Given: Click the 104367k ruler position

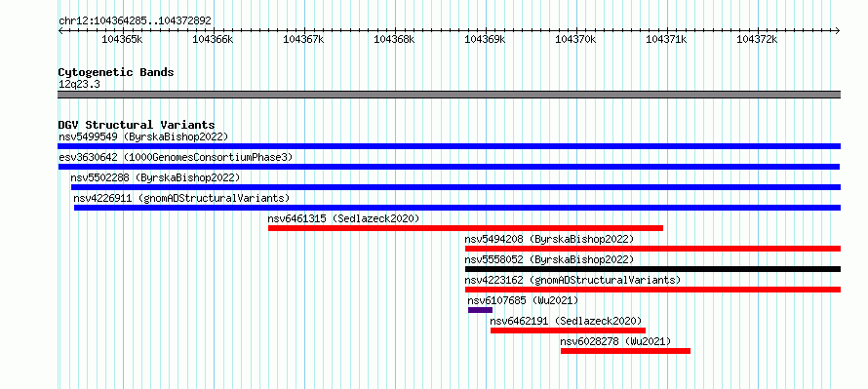Looking at the screenshot, I should coord(303,39).
